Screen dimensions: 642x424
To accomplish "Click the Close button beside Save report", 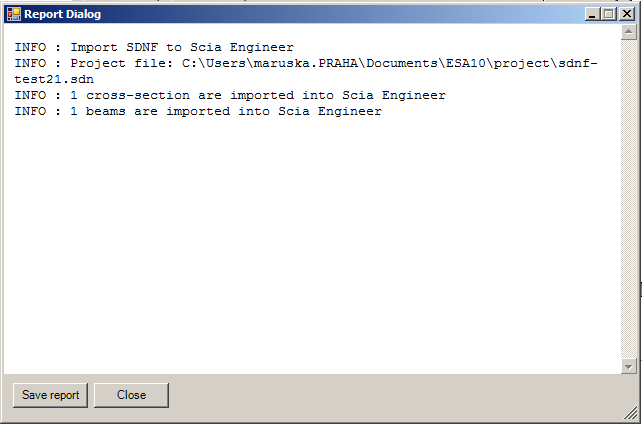I will [131, 395].
